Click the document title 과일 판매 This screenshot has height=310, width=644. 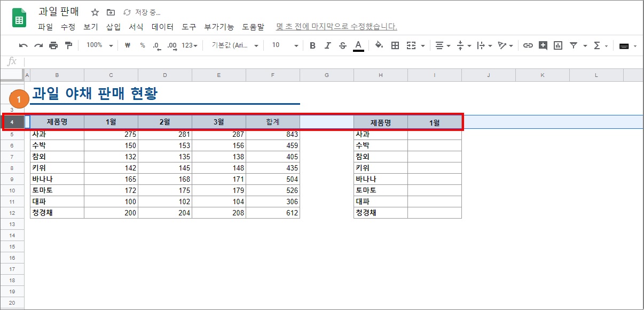[59, 12]
